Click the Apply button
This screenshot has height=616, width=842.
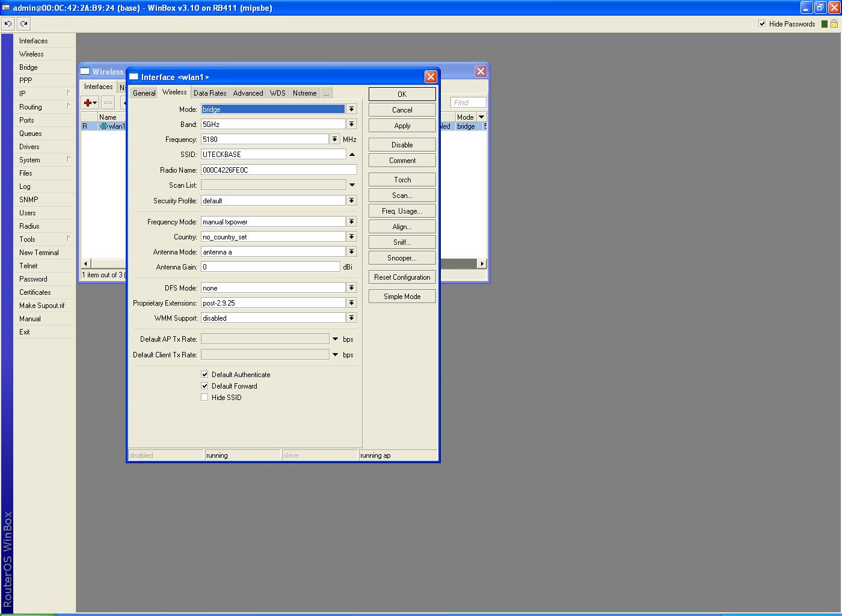402,126
